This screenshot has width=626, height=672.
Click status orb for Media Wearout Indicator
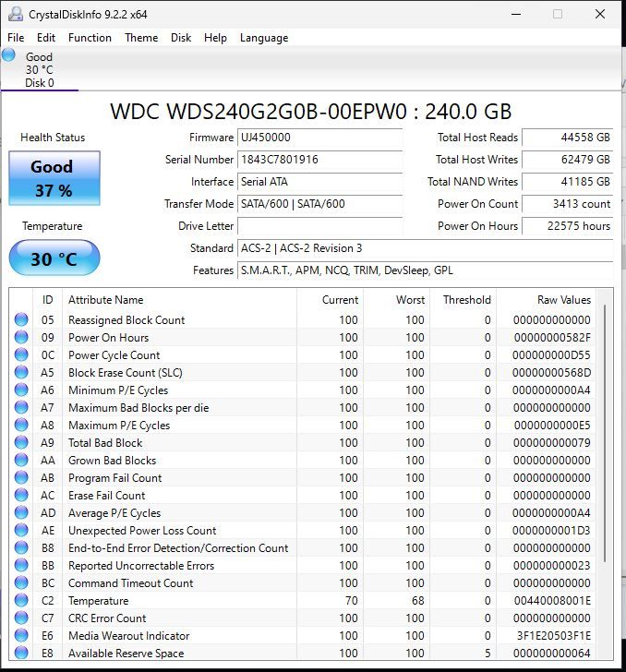(21, 636)
